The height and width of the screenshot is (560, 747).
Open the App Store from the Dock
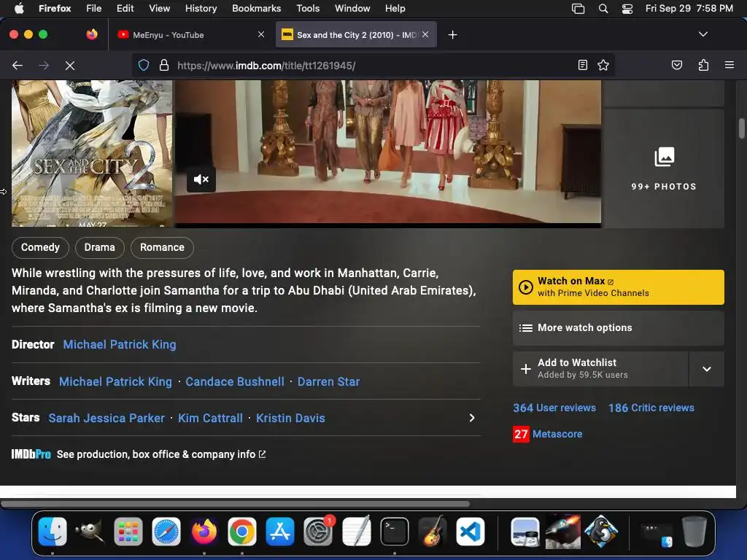coord(280,532)
